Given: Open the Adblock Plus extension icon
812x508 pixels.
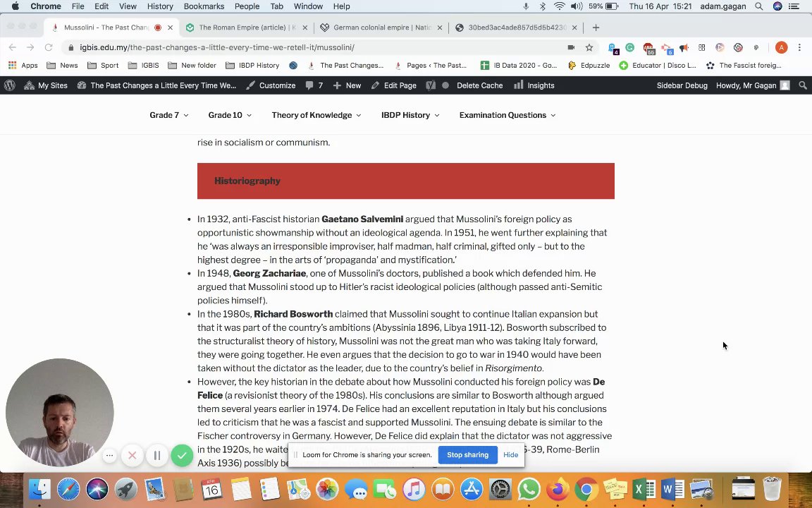Looking at the screenshot, I should click(x=648, y=48).
